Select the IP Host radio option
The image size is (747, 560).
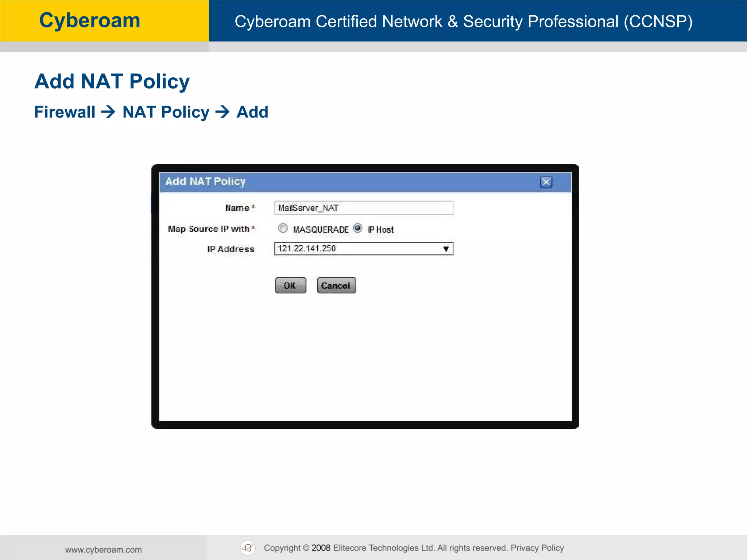pos(358,228)
